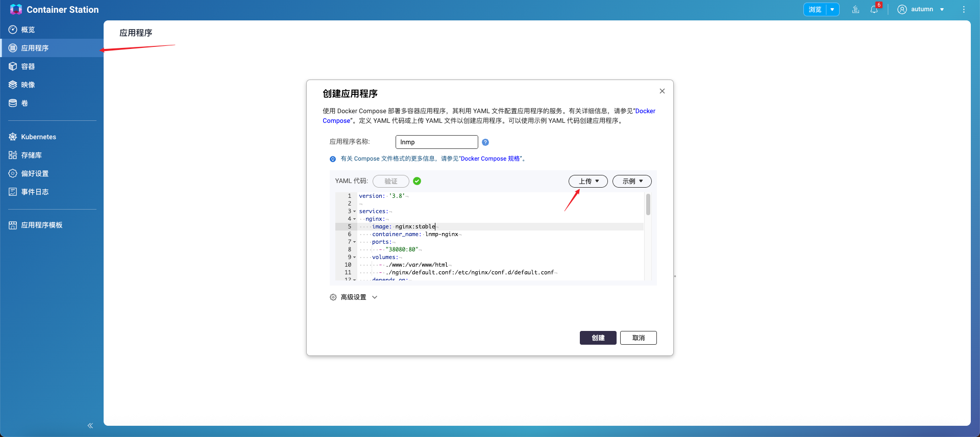The width and height of the screenshot is (980, 437).
Task: Open 映像 images via its layers icon
Action: coord(13,85)
